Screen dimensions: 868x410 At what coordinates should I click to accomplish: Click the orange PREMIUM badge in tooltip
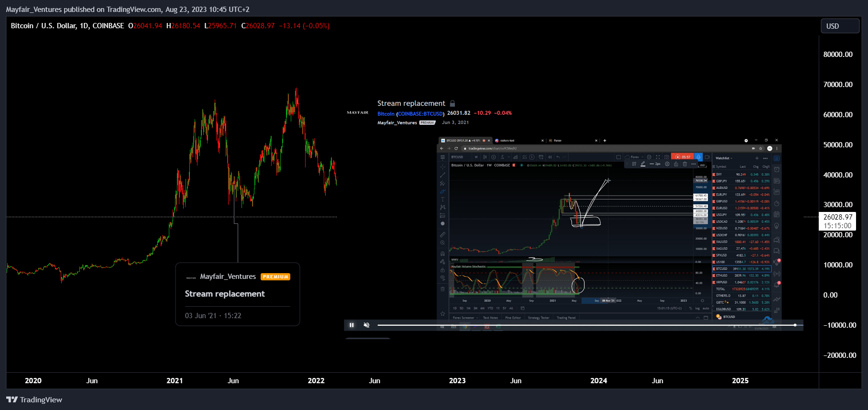coord(275,277)
